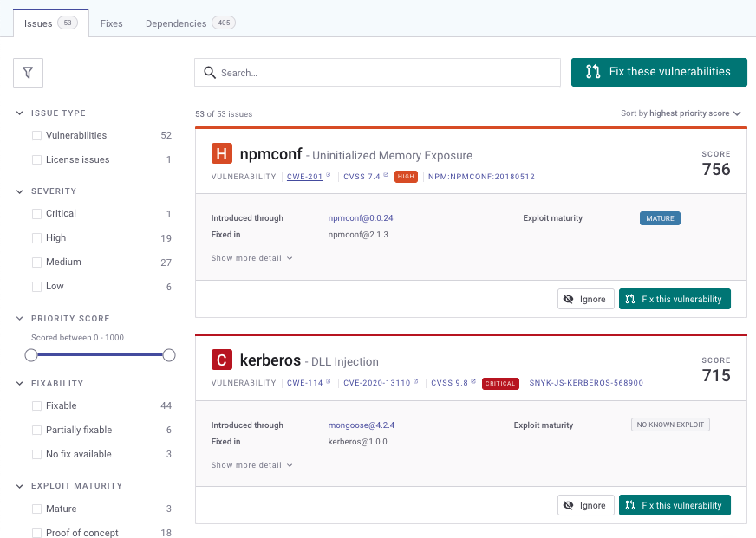
Task: Open the CVE-2020-13110 link
Action: [x=377, y=383]
